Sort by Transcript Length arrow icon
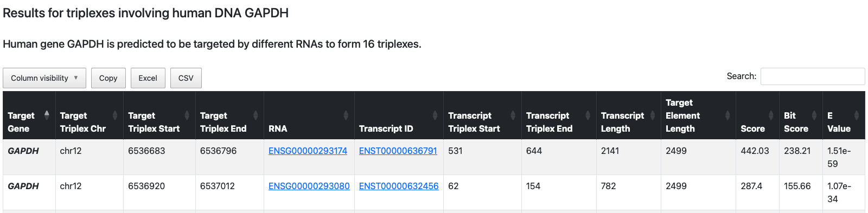Image resolution: width=868 pixels, height=213 pixels. tap(653, 115)
